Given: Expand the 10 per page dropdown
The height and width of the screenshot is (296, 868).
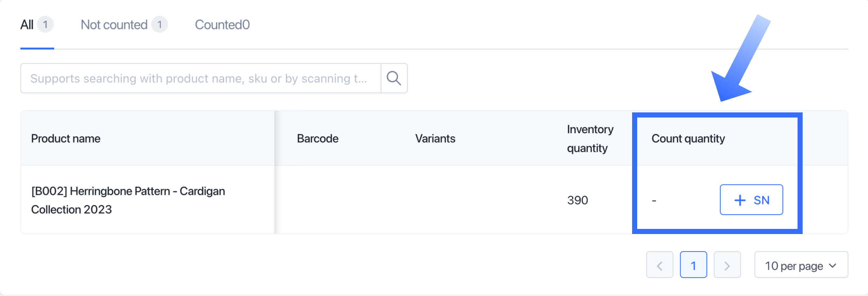Looking at the screenshot, I should tap(801, 265).
